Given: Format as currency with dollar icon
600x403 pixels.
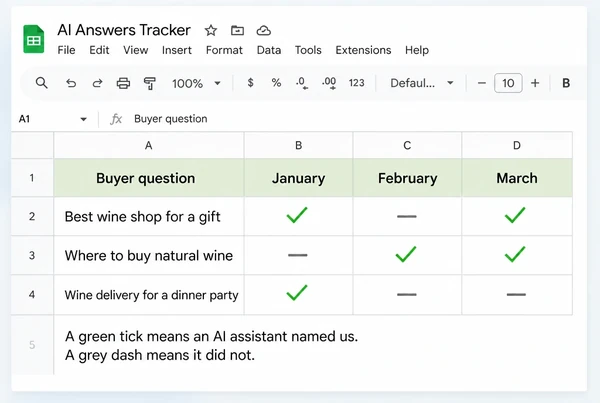Looking at the screenshot, I should 250,83.
